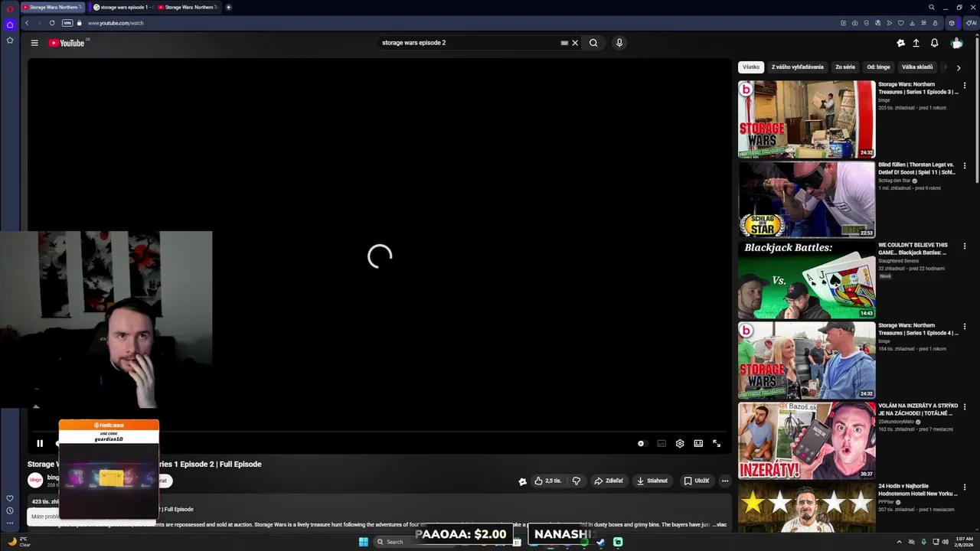Toggle the VPN badge in address bar
The image size is (980, 551).
(67, 23)
